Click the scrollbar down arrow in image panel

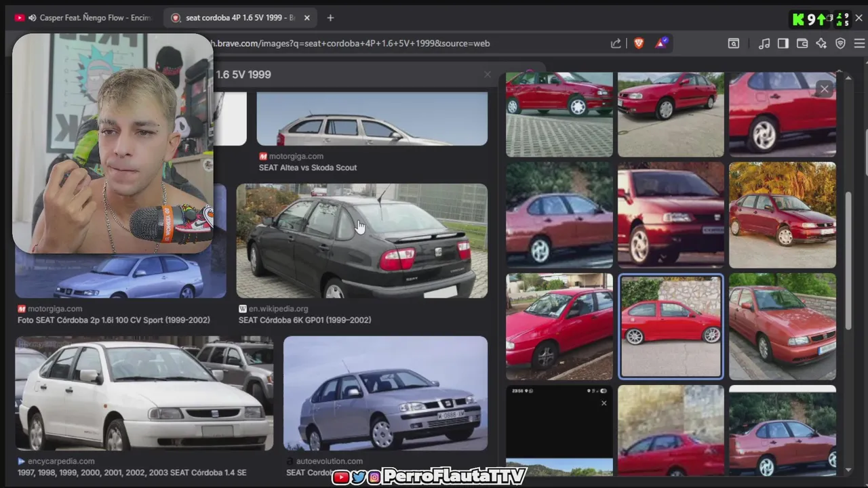tap(848, 469)
